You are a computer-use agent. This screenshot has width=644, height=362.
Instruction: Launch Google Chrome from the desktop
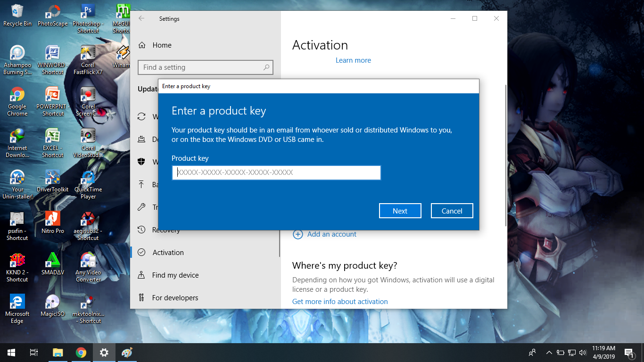tap(17, 98)
